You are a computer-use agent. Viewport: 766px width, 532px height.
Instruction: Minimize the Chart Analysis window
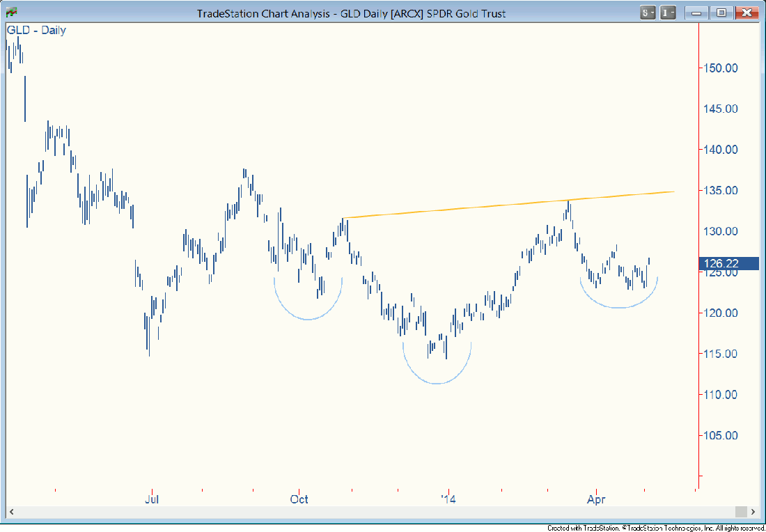click(696, 13)
